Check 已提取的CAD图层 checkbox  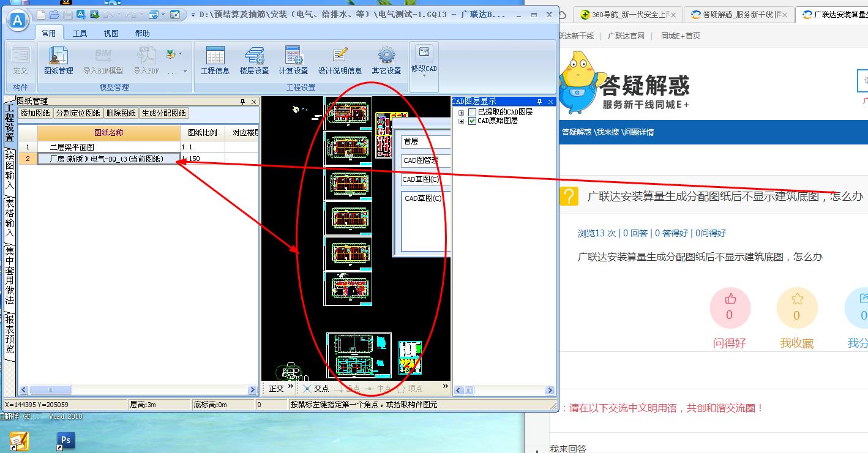pyautogui.click(x=472, y=112)
